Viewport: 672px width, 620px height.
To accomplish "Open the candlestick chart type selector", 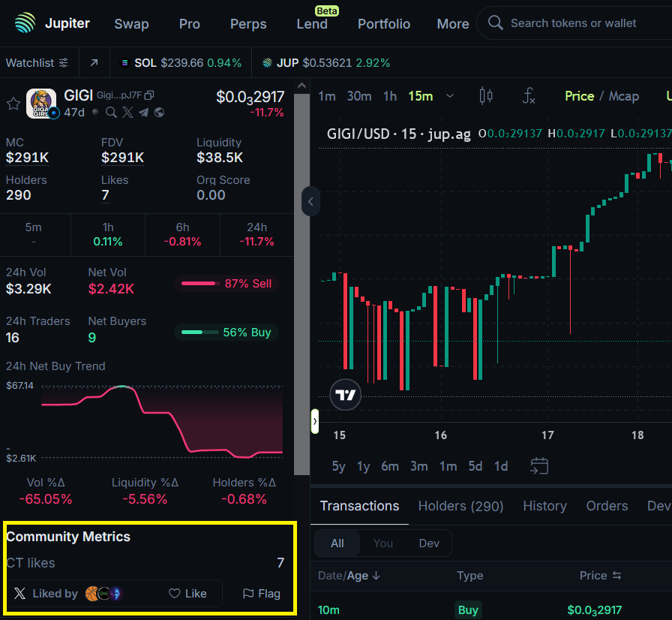I will click(x=486, y=95).
